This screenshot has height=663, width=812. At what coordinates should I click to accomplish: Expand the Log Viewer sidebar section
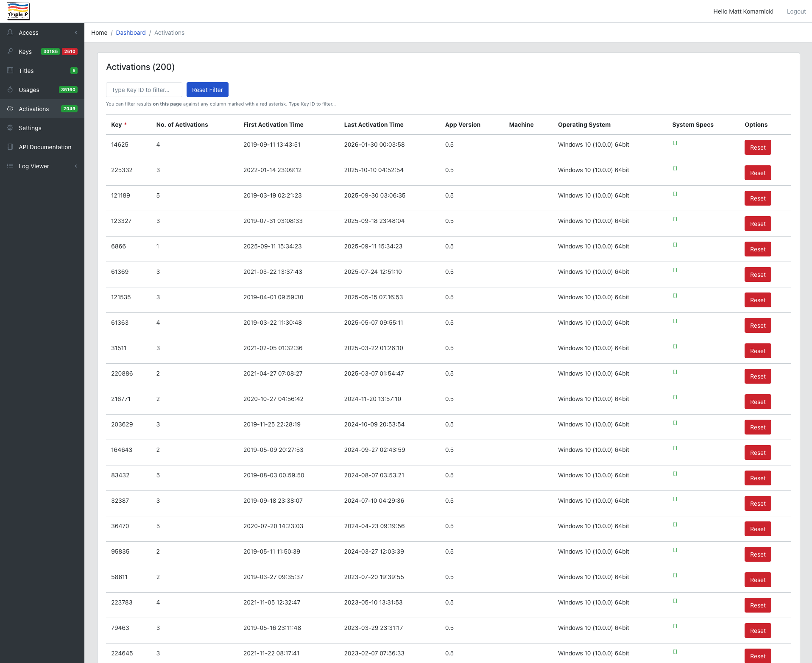click(x=76, y=166)
